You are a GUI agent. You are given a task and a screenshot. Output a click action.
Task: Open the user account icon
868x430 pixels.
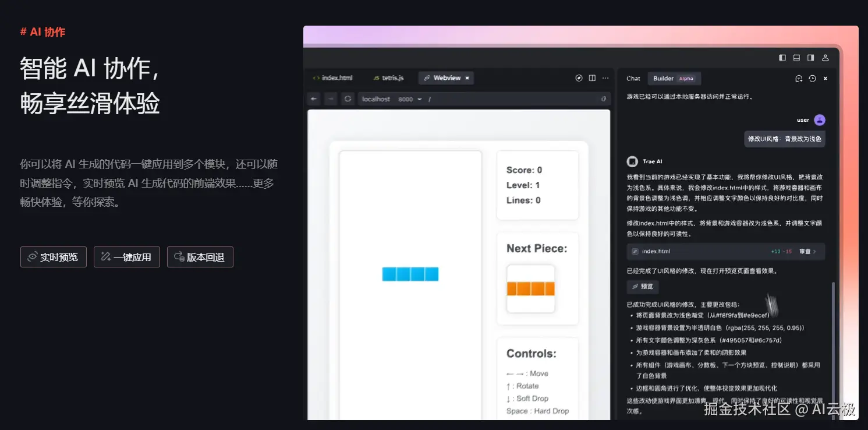[825, 58]
